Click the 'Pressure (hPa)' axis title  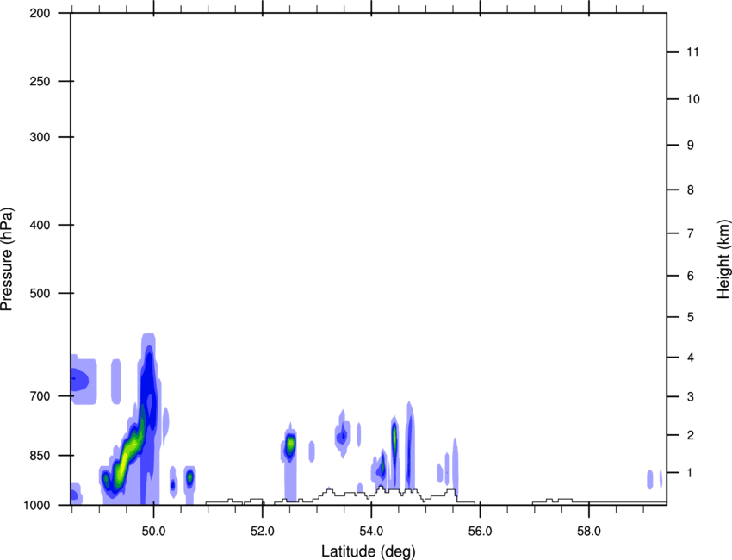click(x=7, y=259)
